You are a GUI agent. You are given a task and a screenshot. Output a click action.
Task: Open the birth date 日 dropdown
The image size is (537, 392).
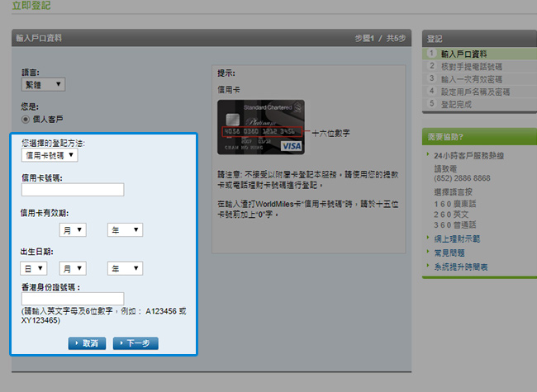34,268
